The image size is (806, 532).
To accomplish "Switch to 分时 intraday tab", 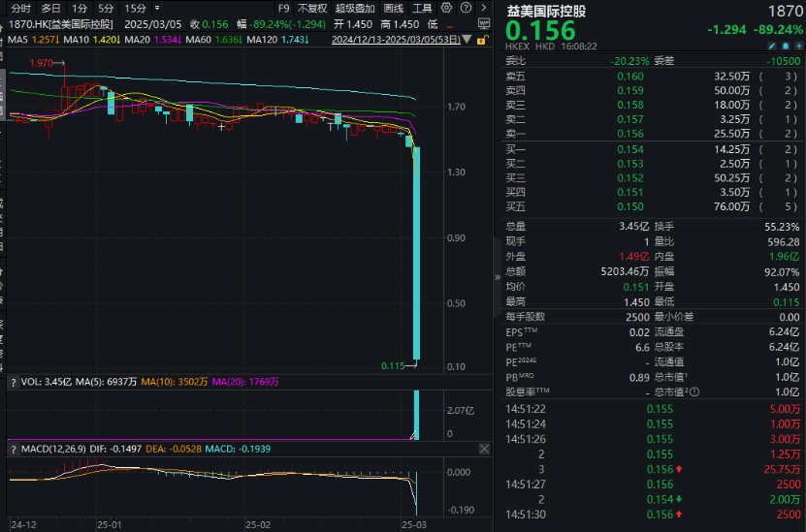I will 20,7.
